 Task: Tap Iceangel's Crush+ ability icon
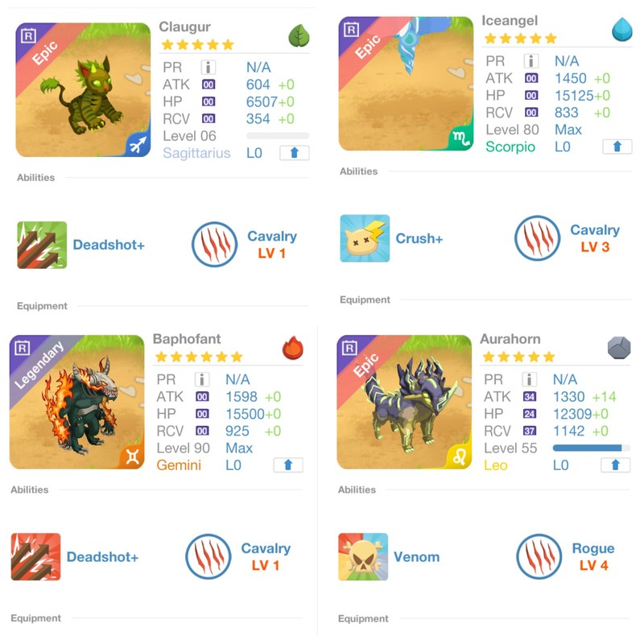(x=365, y=238)
